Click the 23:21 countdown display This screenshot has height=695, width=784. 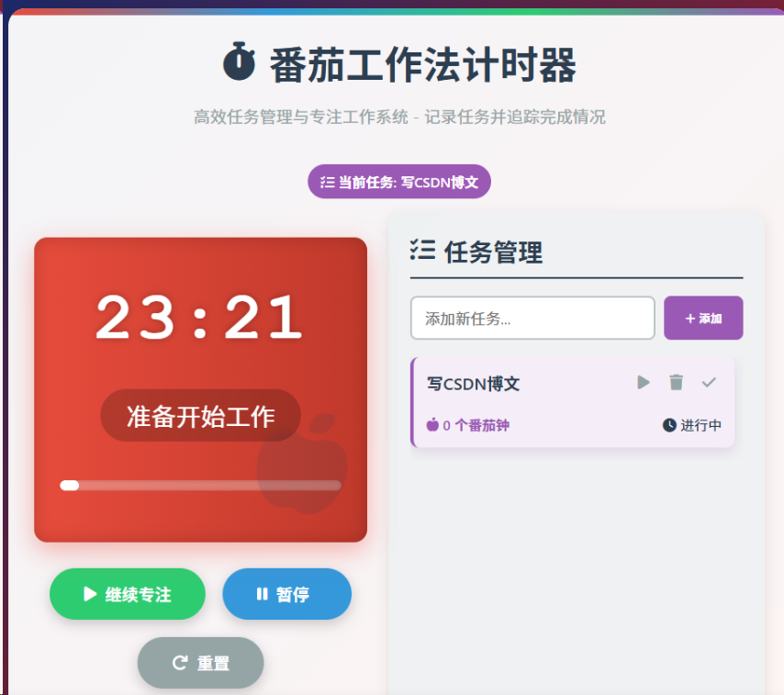(199, 317)
